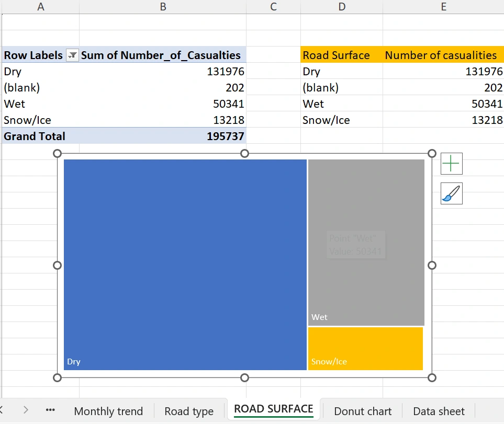Screen dimensions: 504x424
Task: Select value 50341 in column B
Action: tap(163, 104)
